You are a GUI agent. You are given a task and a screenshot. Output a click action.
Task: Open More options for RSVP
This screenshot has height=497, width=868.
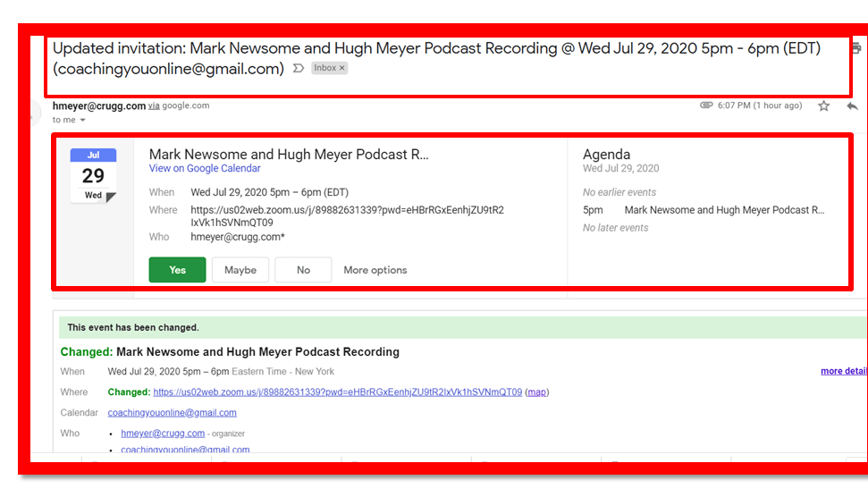(x=375, y=270)
